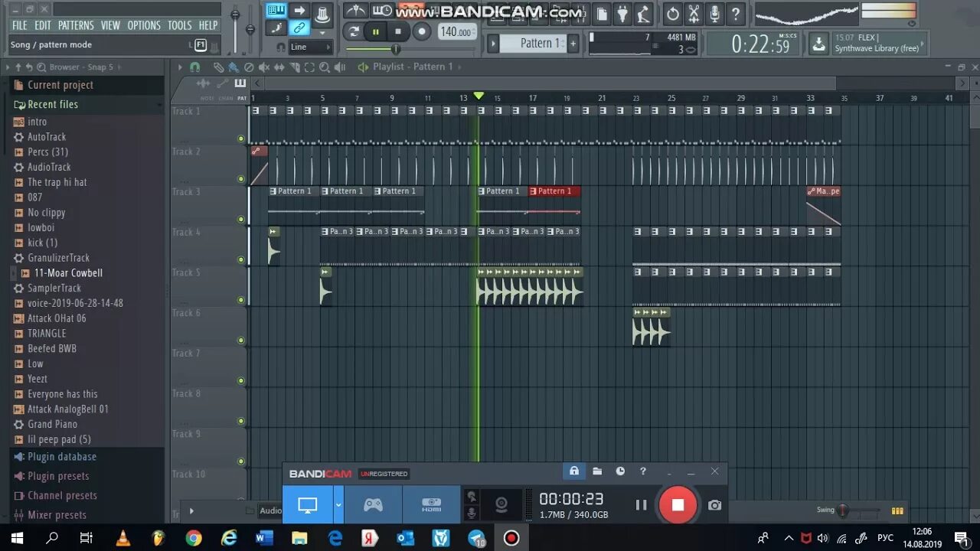Select the Slip tool in playlist toolbar
Image resolution: width=980 pixels, height=551 pixels.
[279, 67]
